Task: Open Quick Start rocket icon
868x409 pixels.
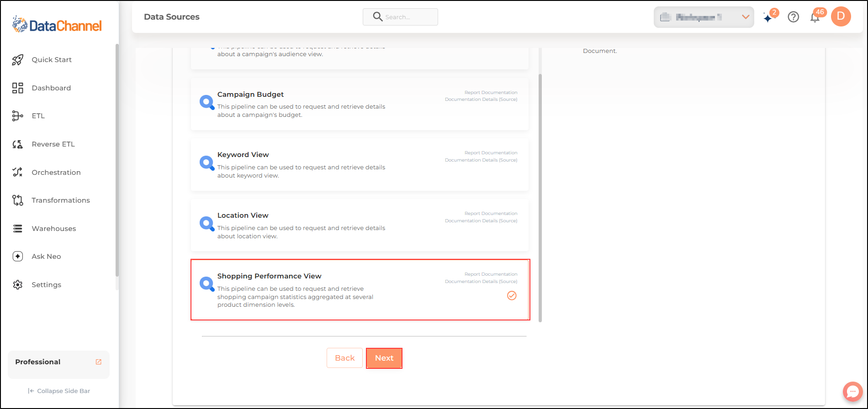Action: point(18,60)
